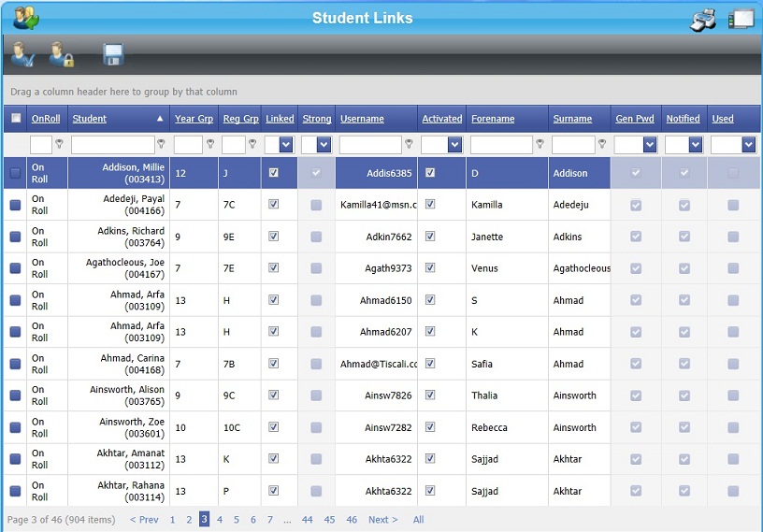Click the Student Links users icon in header
The width and height of the screenshot is (763, 532).
click(x=26, y=18)
